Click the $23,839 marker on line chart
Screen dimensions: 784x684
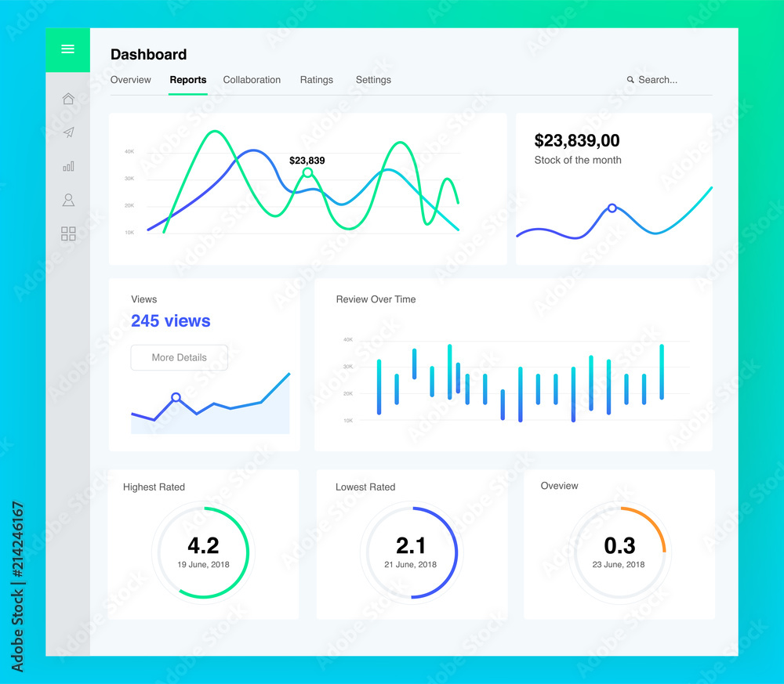point(307,172)
